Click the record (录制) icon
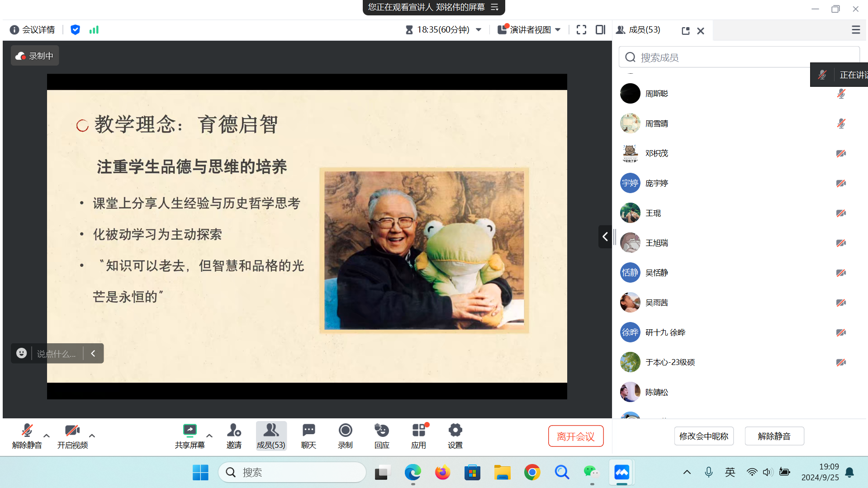868x488 pixels. pos(345,436)
